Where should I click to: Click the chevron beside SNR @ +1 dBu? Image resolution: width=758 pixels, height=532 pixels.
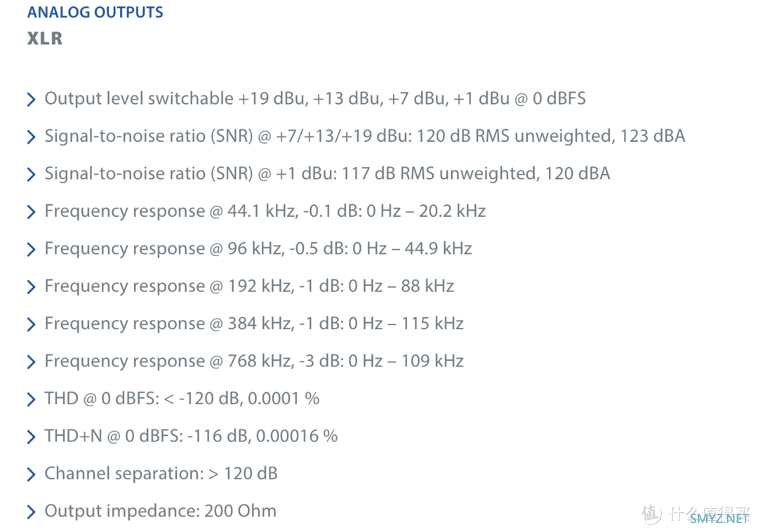[32, 175]
